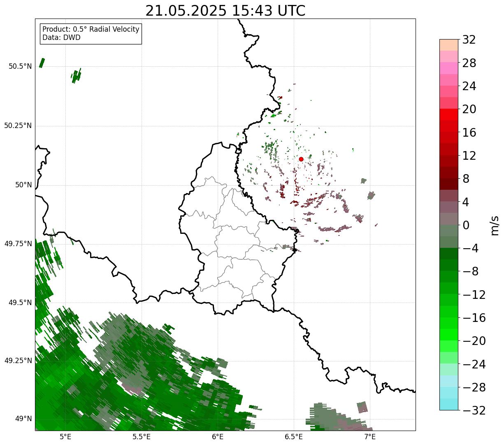
Task: Click the longitude label '5°E'
Action: click(65, 437)
